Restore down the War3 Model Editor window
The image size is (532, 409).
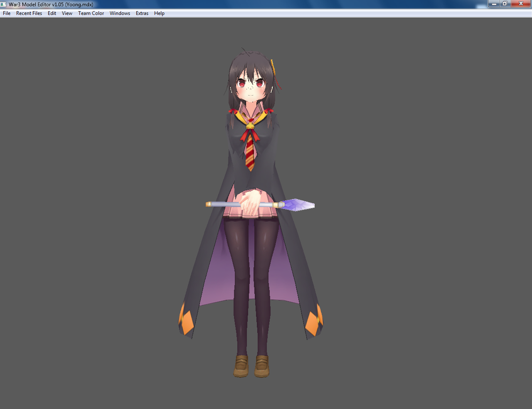pos(505,4)
